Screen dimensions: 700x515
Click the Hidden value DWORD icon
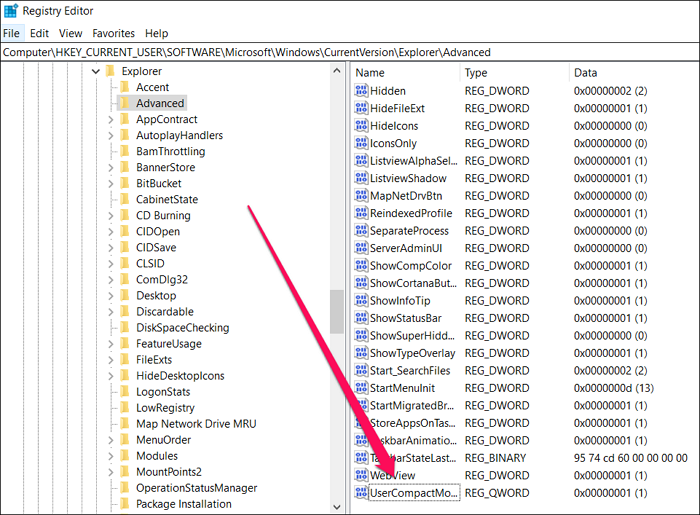[361, 91]
